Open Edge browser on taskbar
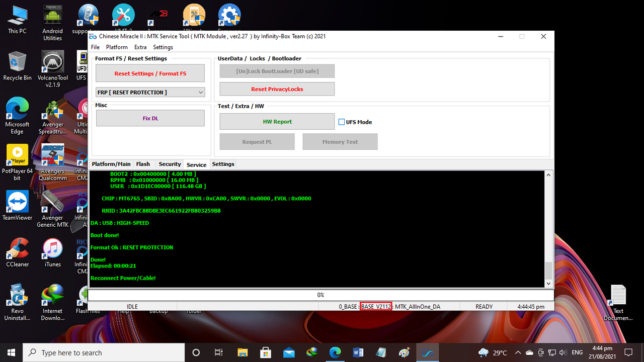 click(335, 352)
